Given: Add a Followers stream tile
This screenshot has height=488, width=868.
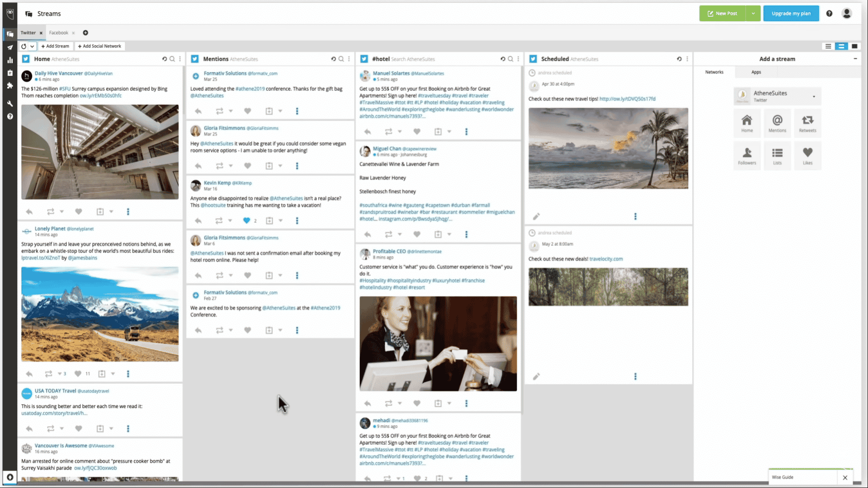Looking at the screenshot, I should click(747, 155).
